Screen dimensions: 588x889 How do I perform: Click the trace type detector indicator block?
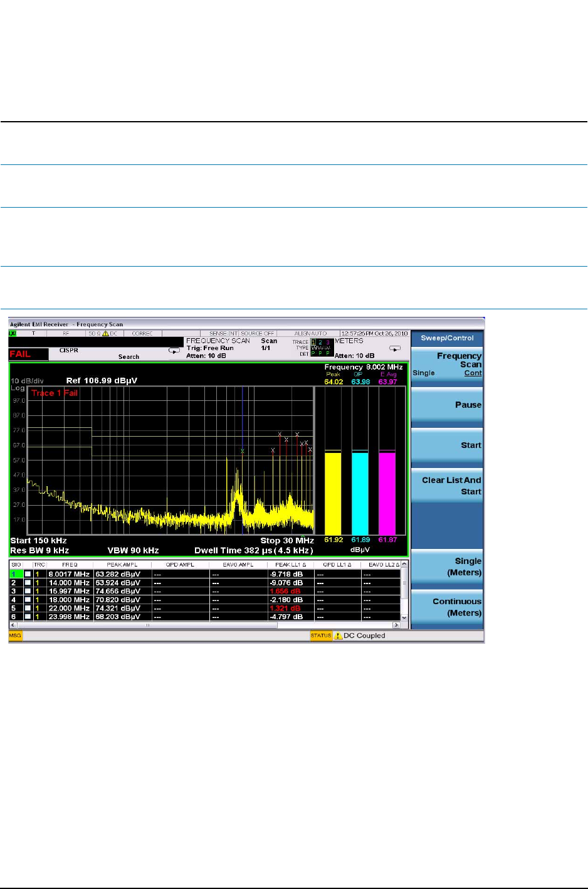click(322, 348)
